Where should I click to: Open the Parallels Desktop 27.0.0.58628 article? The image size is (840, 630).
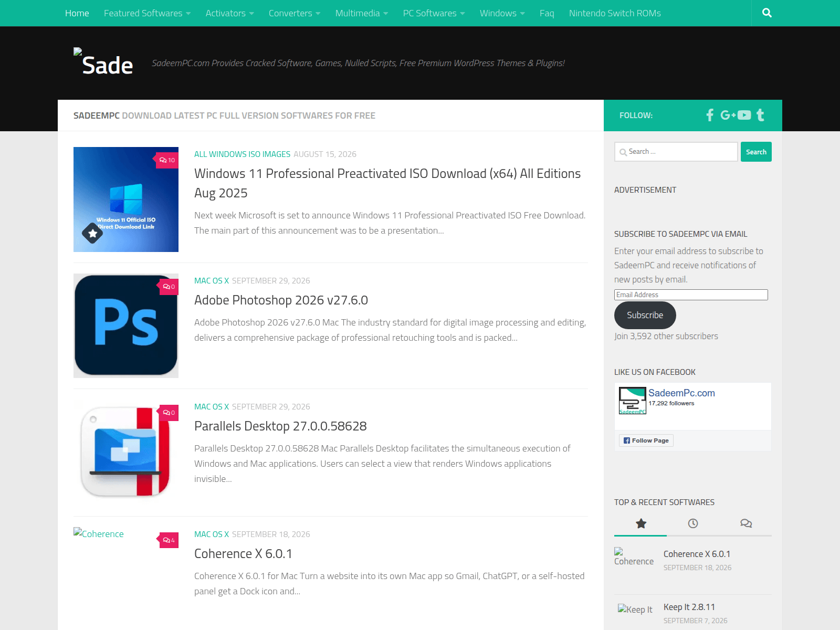pos(280,426)
